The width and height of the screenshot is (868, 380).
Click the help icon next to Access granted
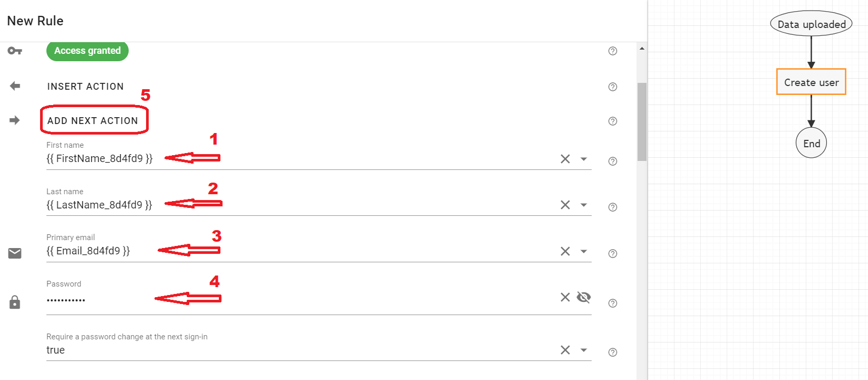[612, 51]
